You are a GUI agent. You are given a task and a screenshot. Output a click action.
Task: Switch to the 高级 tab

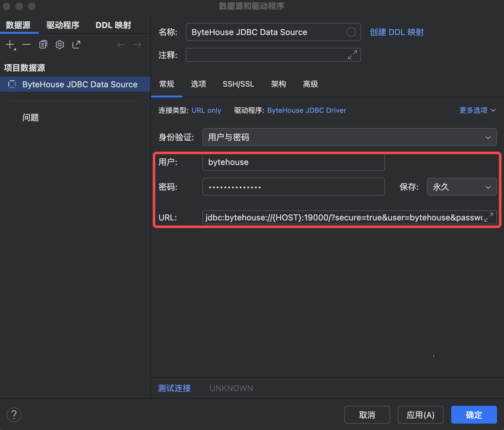coord(311,84)
